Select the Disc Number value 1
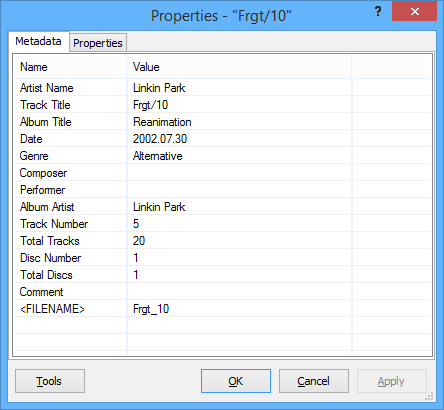The image size is (444, 410). click(x=136, y=258)
